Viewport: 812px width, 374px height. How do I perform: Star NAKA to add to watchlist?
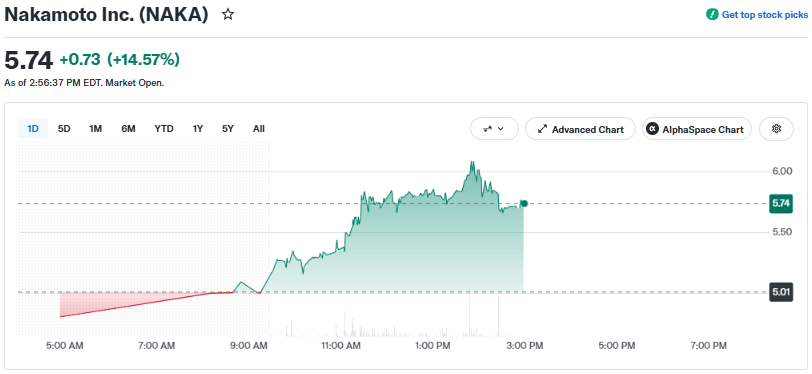click(x=228, y=15)
